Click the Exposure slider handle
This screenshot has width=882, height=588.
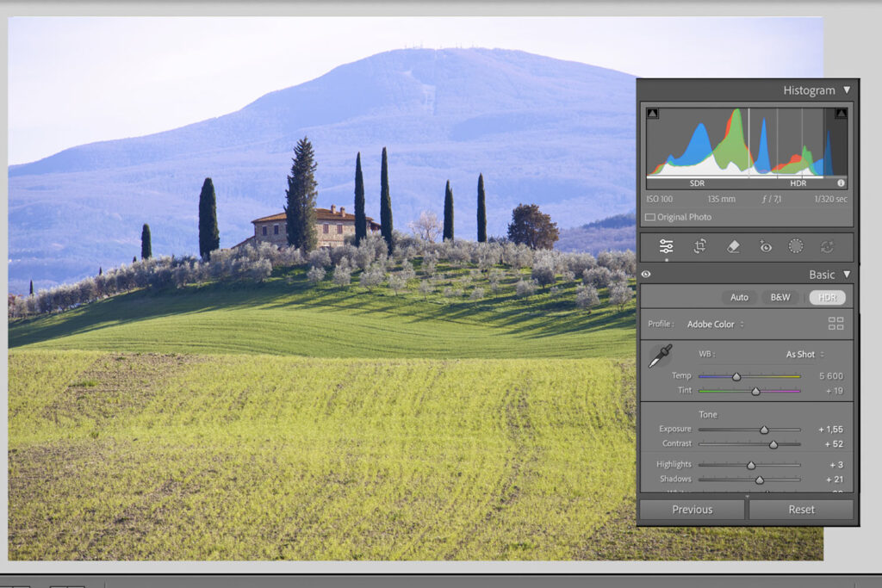(764, 430)
